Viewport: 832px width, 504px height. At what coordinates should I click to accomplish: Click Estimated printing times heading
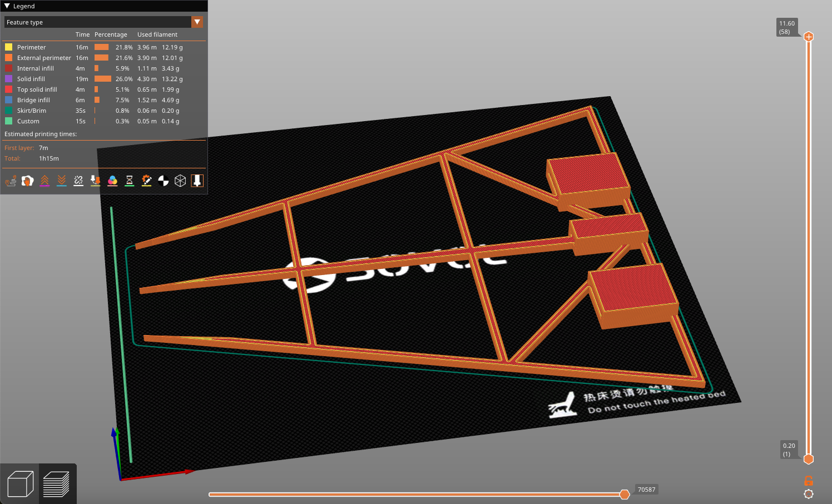41,134
